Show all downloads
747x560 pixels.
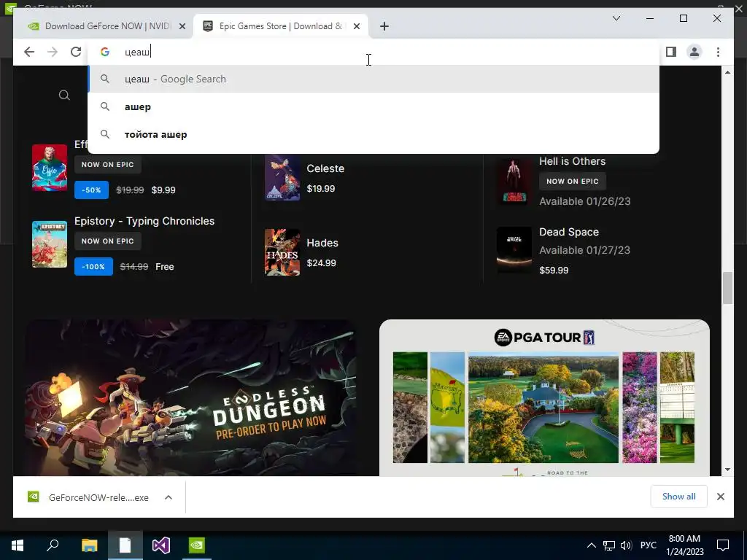(x=679, y=497)
